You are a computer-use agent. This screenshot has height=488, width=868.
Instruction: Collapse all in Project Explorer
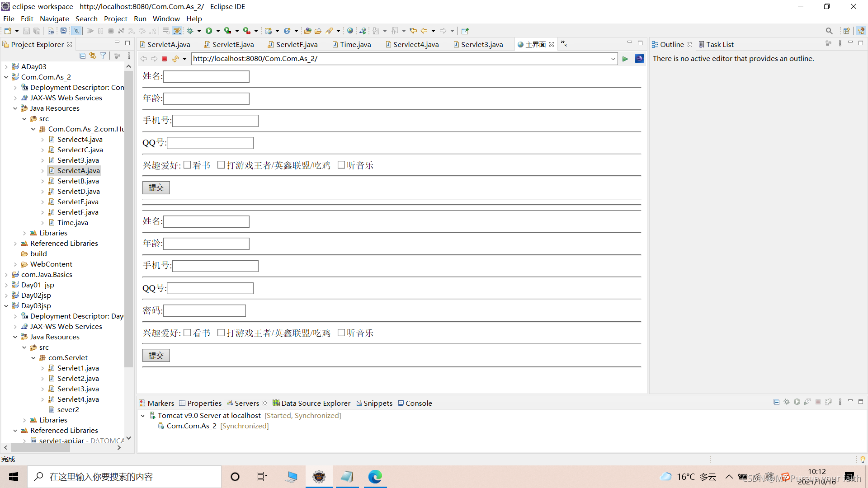coord(82,56)
